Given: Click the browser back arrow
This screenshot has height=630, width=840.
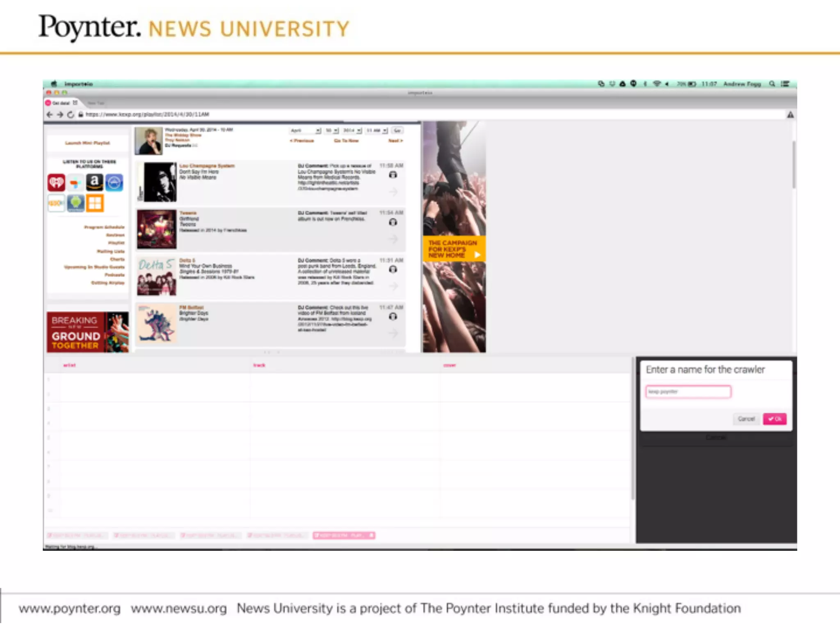Looking at the screenshot, I should click(x=50, y=114).
